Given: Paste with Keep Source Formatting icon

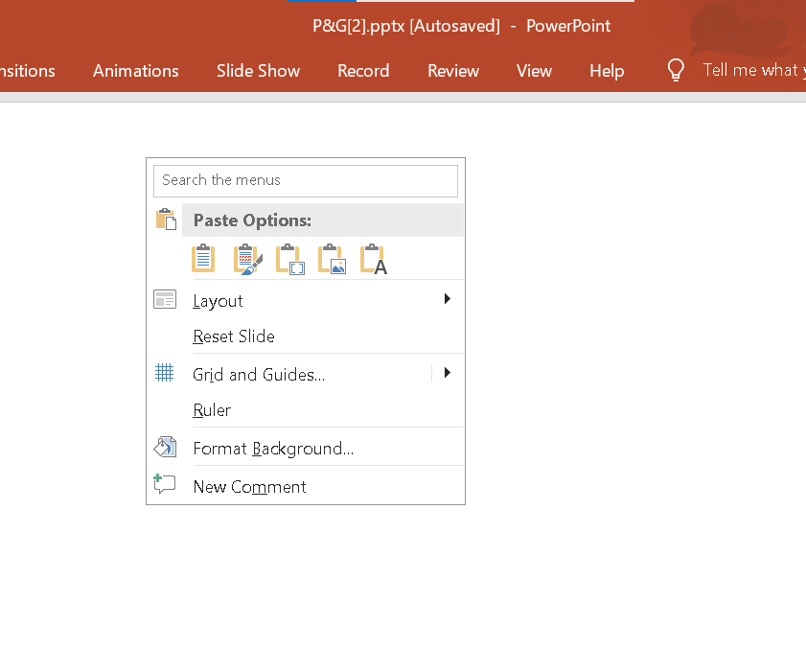Looking at the screenshot, I should pyautogui.click(x=248, y=259).
